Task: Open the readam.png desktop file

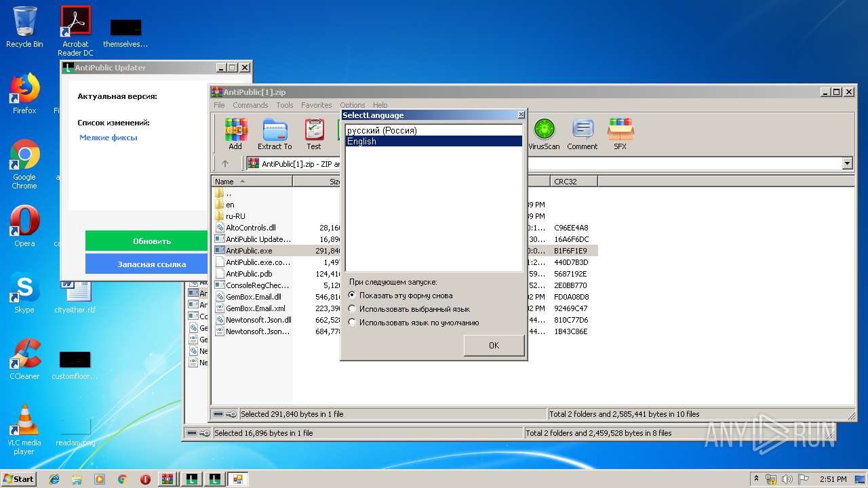Action: pyautogui.click(x=75, y=430)
